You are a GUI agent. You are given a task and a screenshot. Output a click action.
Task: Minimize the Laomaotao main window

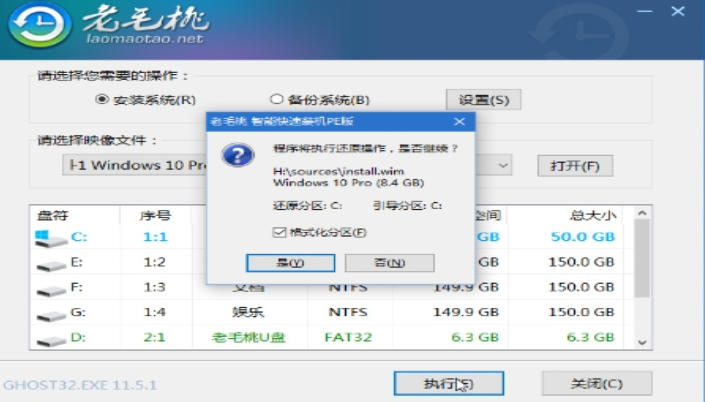point(645,11)
